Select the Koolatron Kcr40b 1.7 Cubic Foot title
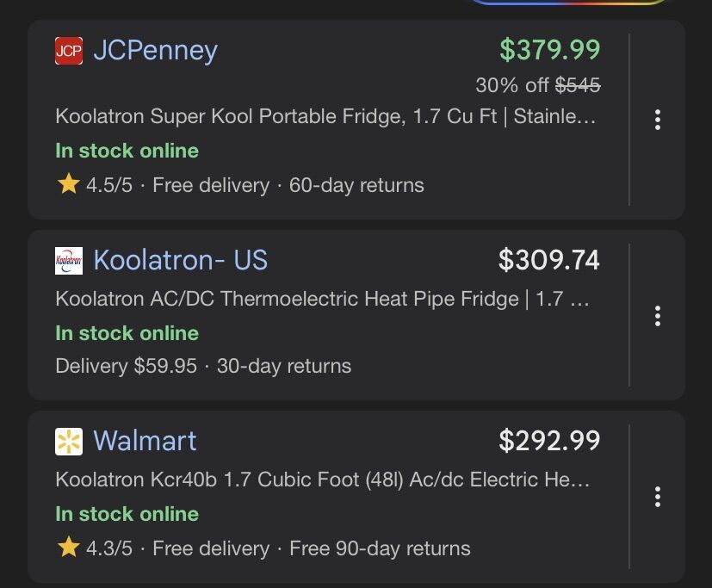The image size is (712, 588). tap(322, 480)
